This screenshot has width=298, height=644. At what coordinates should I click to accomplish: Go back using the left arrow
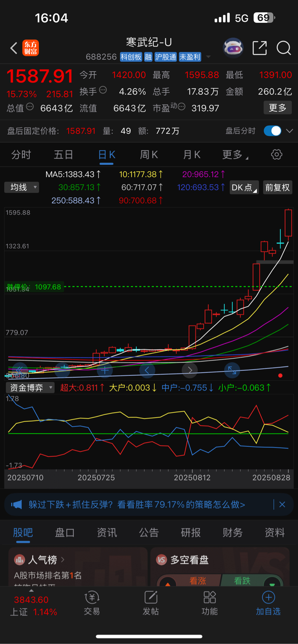pyautogui.click(x=14, y=48)
